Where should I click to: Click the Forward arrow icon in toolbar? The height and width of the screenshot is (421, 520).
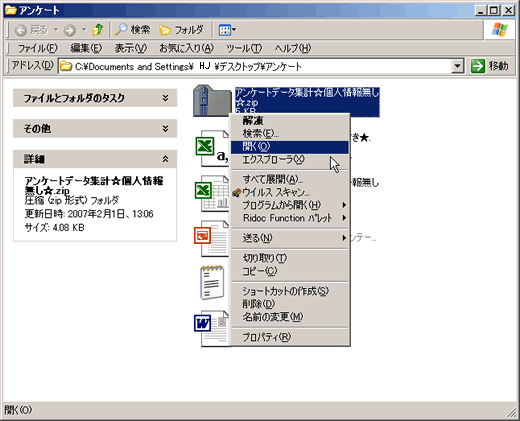click(70, 30)
